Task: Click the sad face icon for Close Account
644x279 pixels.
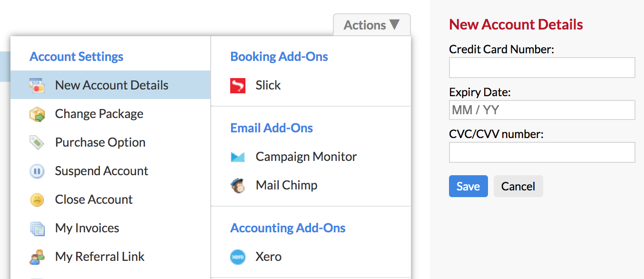Action: tap(37, 200)
